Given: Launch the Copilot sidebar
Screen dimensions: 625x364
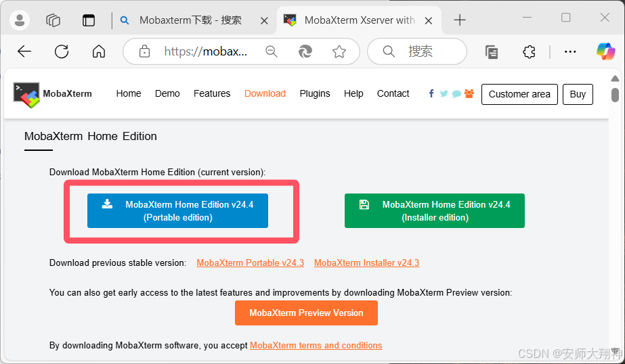Looking at the screenshot, I should tap(606, 51).
